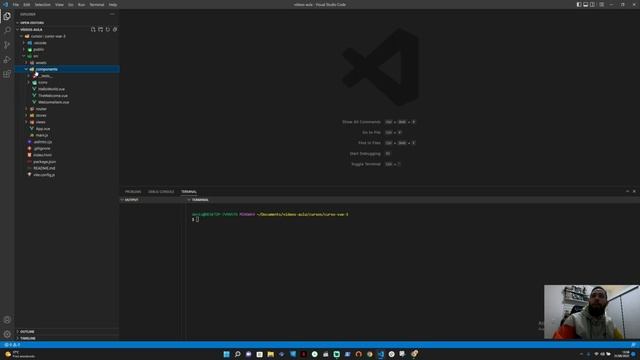640x360 pixels.
Task: Toggle secondary sidebar layout icon in title bar
Action: [592, 4]
